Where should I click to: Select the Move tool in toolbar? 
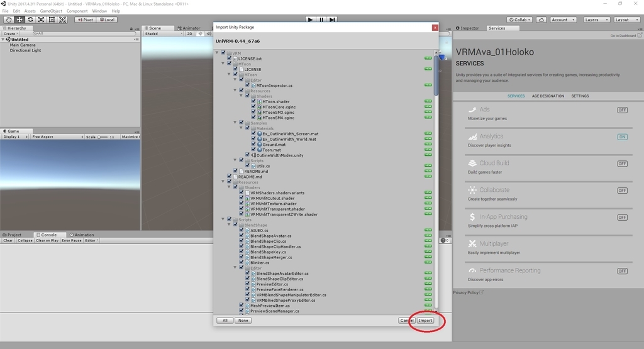[x=19, y=19]
